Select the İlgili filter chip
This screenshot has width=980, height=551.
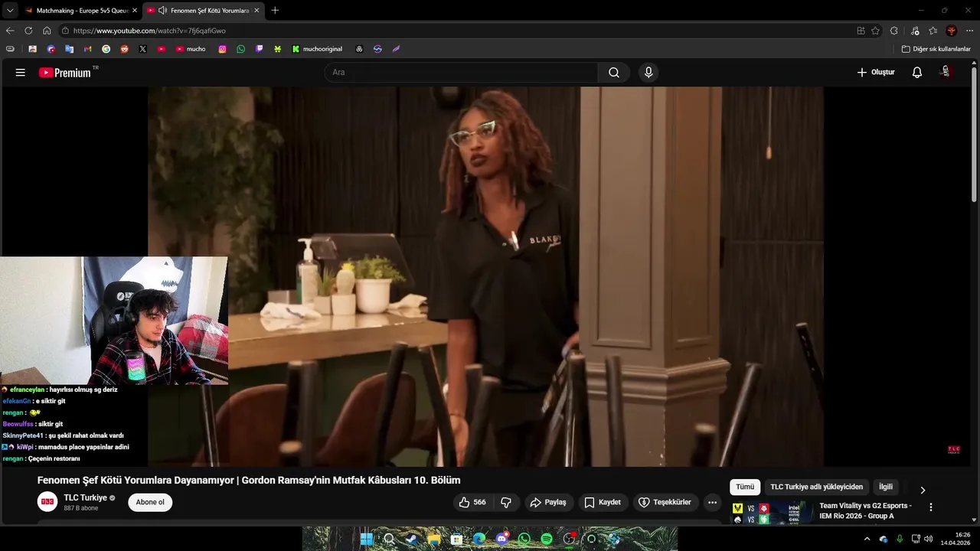tap(886, 487)
